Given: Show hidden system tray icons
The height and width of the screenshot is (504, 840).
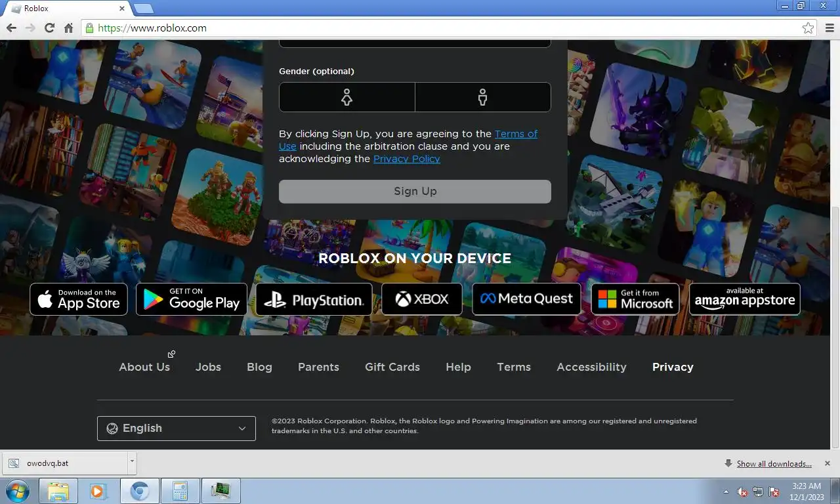Looking at the screenshot, I should (726, 492).
